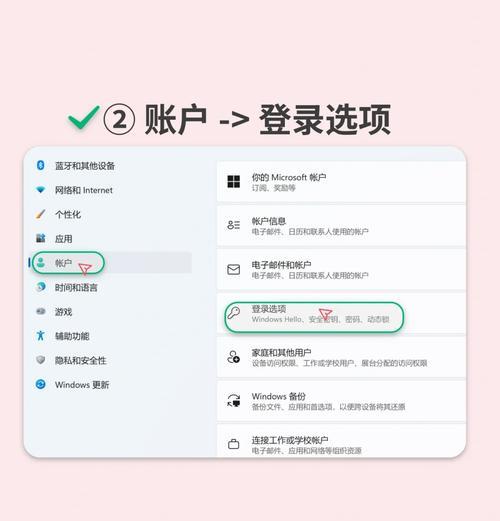Viewport: 500px width, 521px height.
Task: Open Windows 备份 settings entry
Action: [x=341, y=401]
